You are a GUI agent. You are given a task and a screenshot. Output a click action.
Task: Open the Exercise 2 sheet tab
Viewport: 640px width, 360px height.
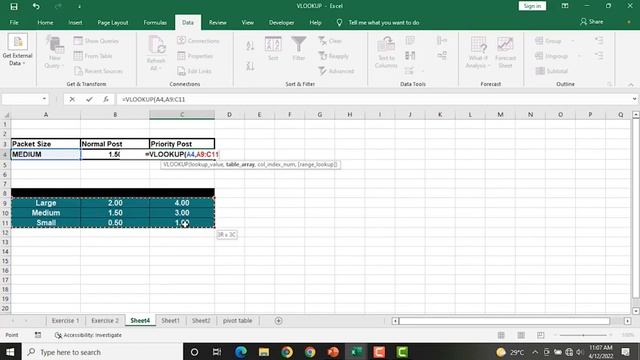[105, 321]
